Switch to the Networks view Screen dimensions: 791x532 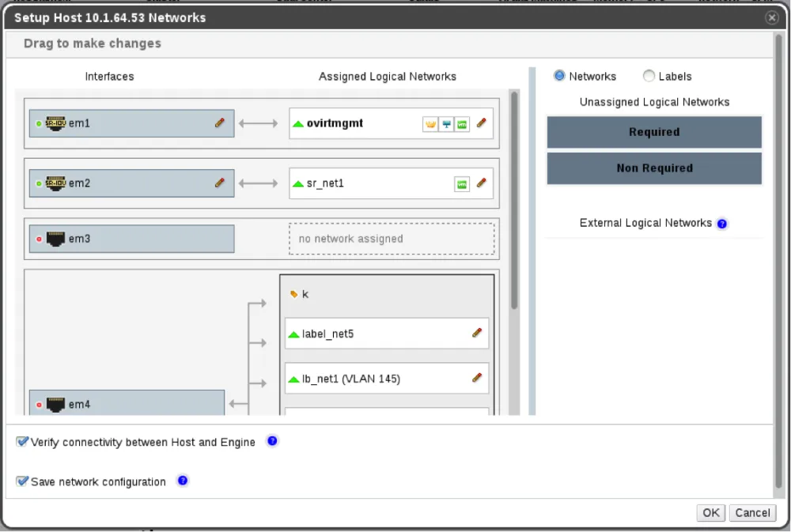(562, 76)
